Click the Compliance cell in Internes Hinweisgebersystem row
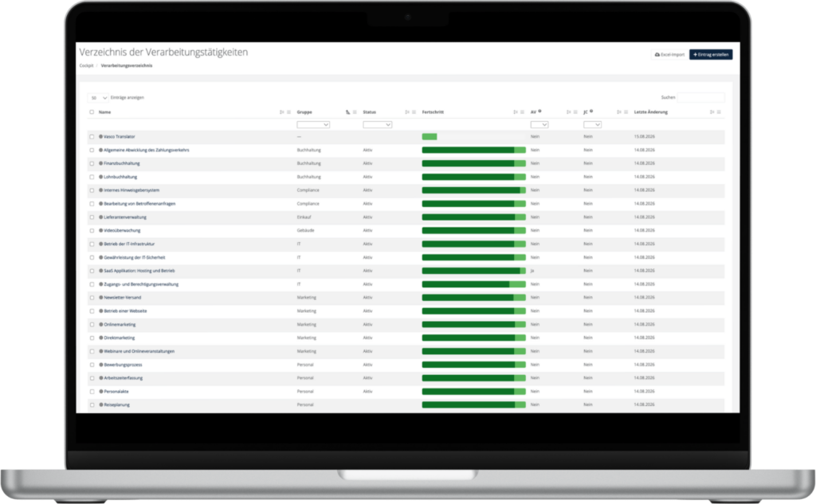 tap(308, 190)
